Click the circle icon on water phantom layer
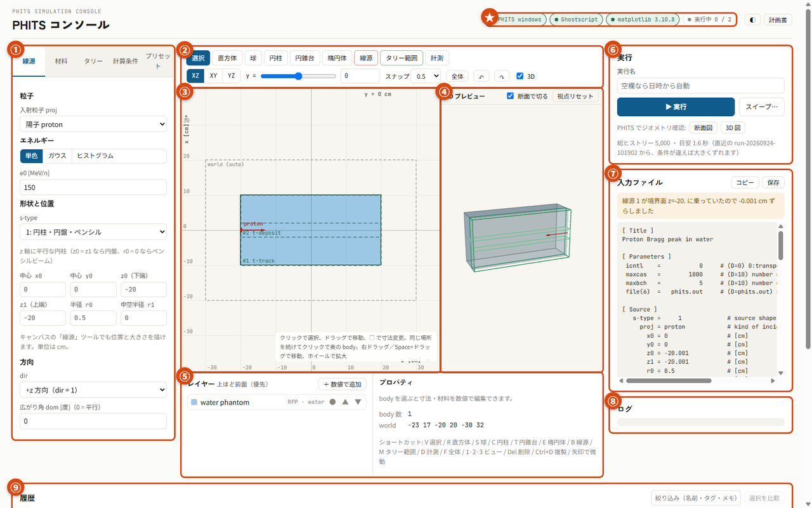The image size is (812, 508). pyautogui.click(x=332, y=402)
